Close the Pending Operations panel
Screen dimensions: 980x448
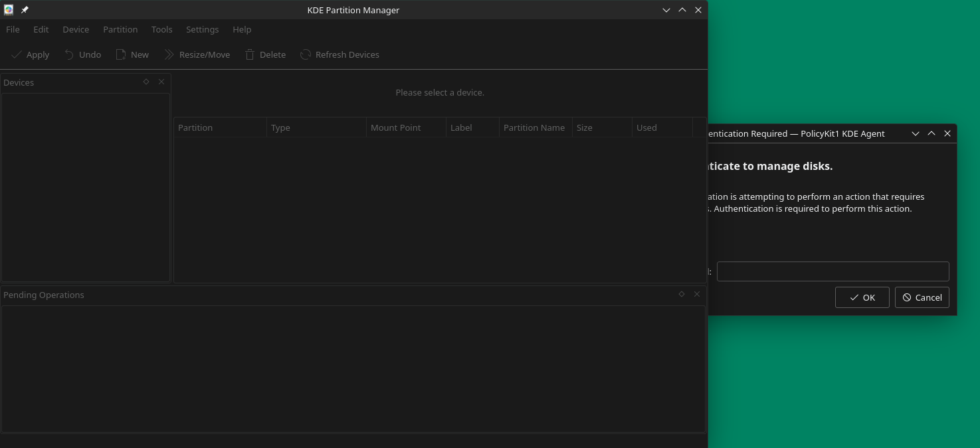pos(697,294)
